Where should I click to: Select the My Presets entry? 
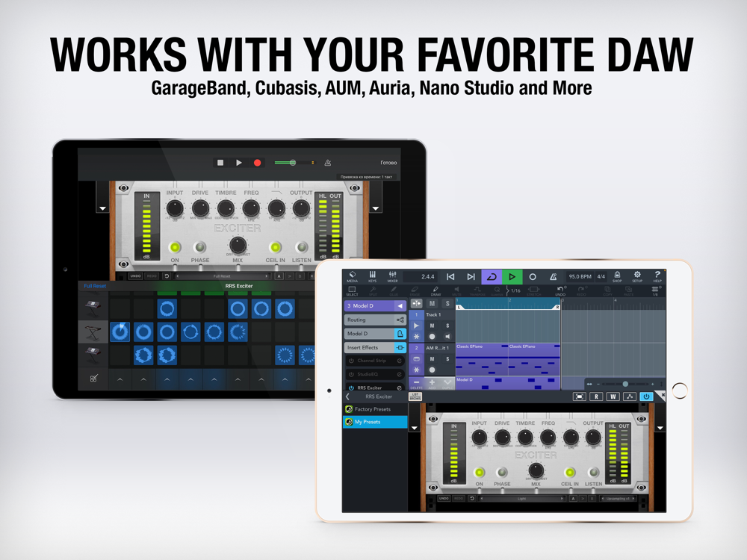click(x=375, y=422)
